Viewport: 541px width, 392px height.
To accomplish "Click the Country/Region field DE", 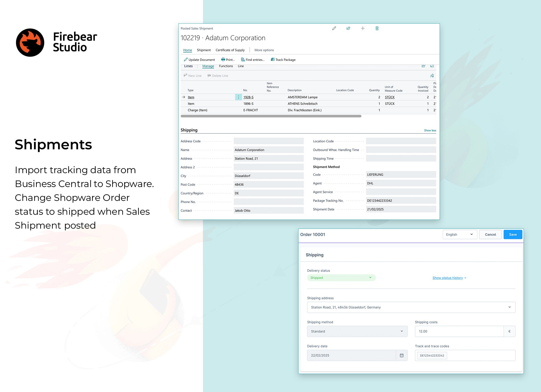I will (269, 193).
